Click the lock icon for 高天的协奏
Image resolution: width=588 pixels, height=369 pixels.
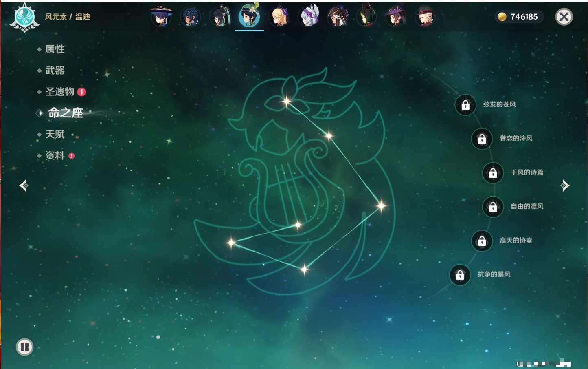coord(482,241)
